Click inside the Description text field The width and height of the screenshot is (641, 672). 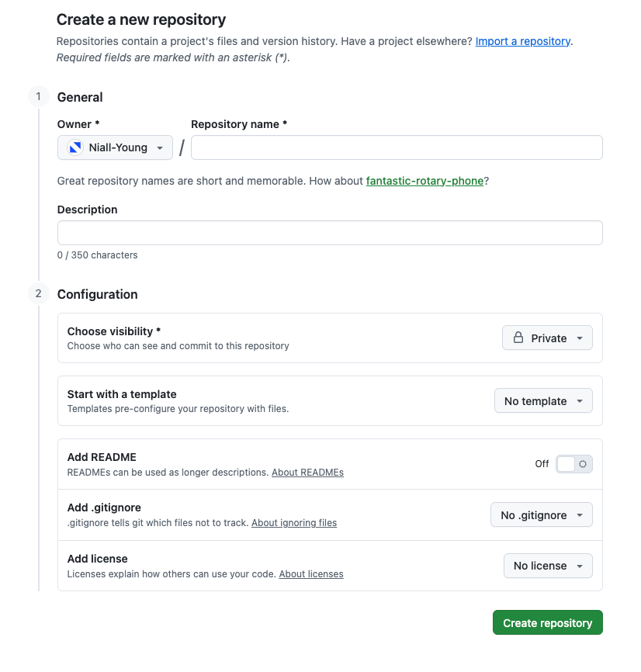pyautogui.click(x=330, y=233)
